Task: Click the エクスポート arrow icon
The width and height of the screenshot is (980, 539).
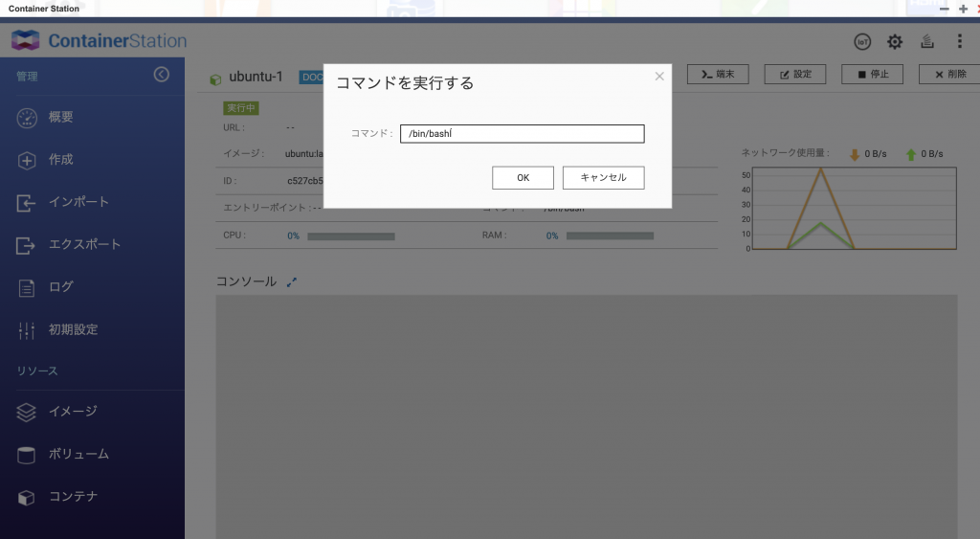Action: (x=26, y=245)
